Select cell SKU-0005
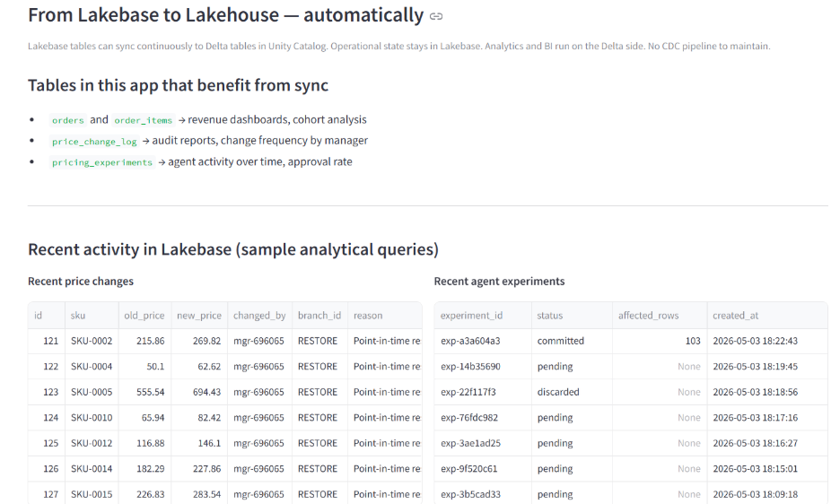The image size is (840, 504). (x=92, y=392)
